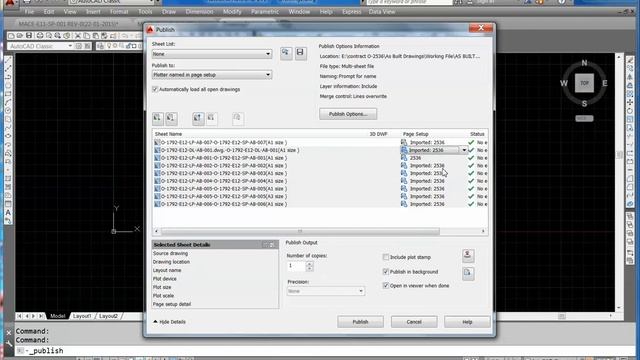Click the Status column header
640x360 pixels.
tap(477, 134)
